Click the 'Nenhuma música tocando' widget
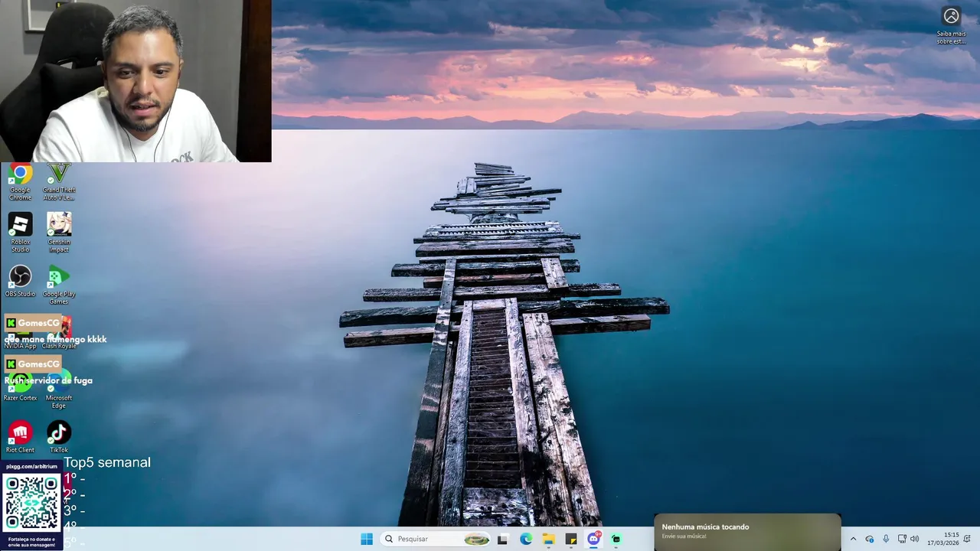Image resolution: width=980 pixels, height=551 pixels. click(747, 532)
